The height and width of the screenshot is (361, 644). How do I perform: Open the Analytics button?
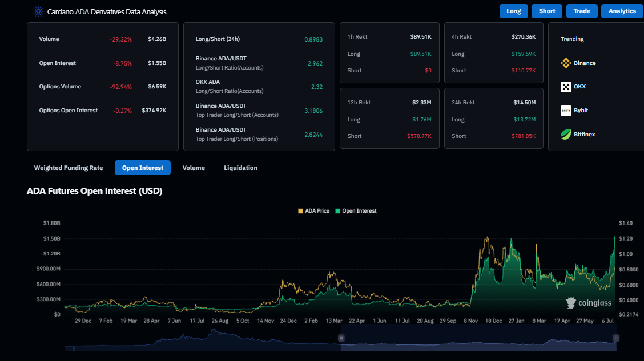click(622, 11)
